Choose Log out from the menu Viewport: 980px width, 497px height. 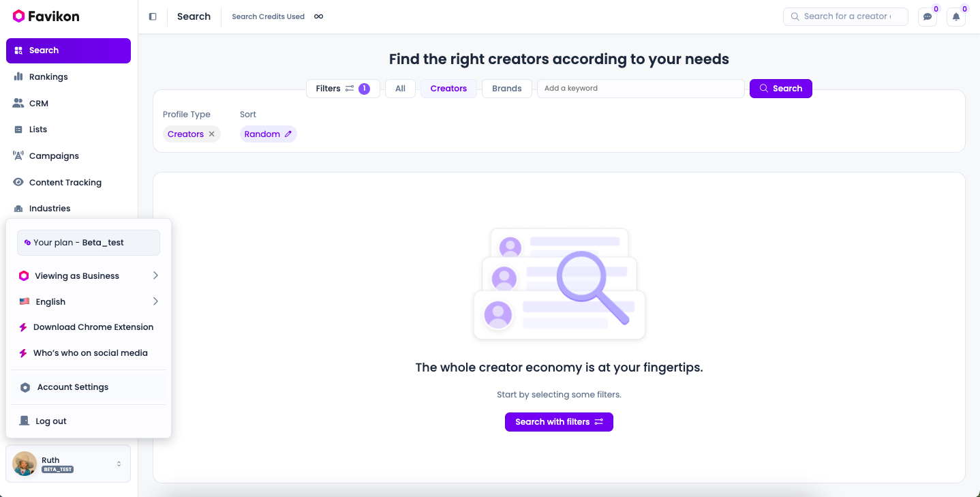51,421
